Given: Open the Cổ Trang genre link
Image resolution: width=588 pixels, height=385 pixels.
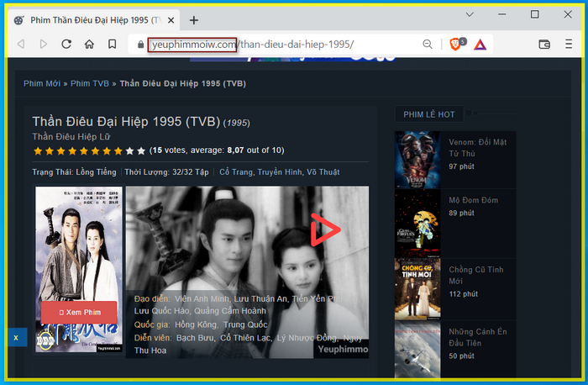Looking at the screenshot, I should point(236,171).
